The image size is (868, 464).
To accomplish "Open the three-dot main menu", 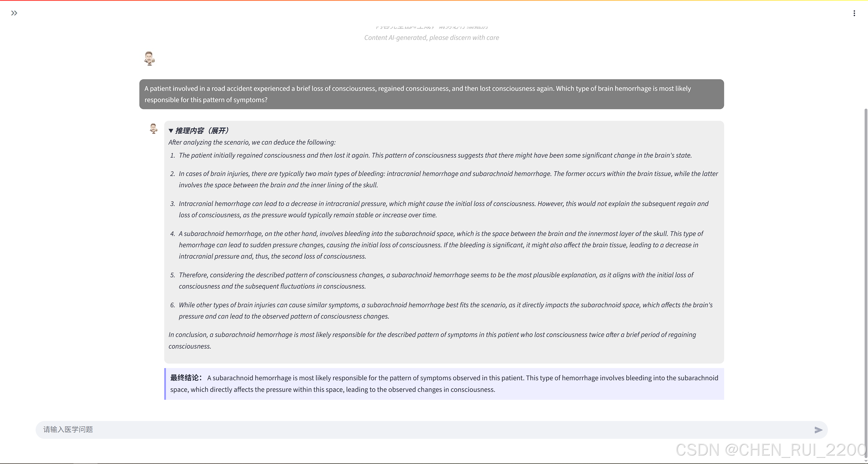I will (854, 13).
